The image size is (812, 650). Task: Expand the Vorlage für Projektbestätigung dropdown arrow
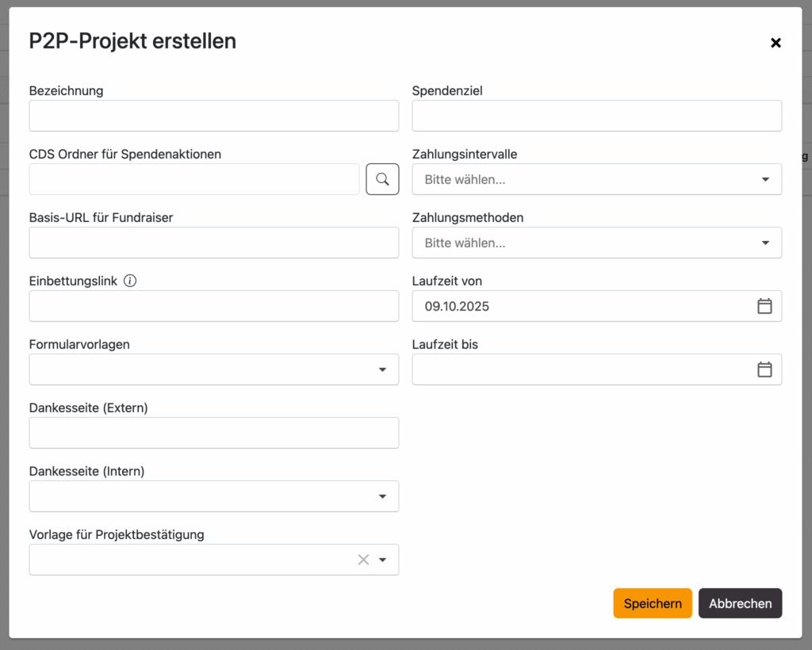tap(383, 560)
